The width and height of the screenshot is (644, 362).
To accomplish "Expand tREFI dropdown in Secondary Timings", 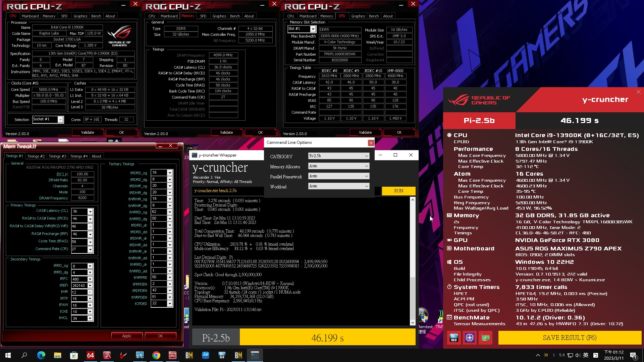I will tap(90, 286).
